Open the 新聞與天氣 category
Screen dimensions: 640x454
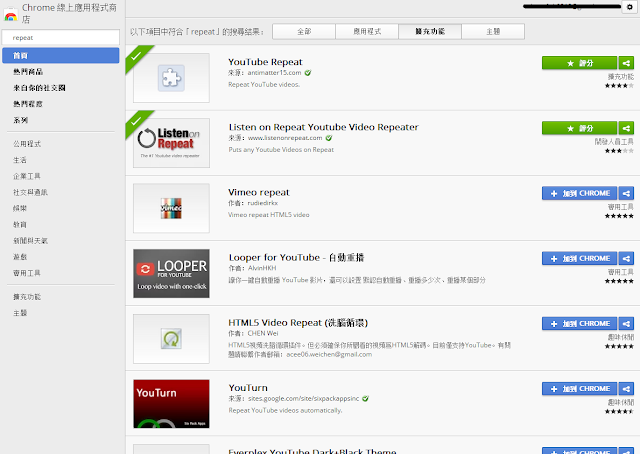30,240
